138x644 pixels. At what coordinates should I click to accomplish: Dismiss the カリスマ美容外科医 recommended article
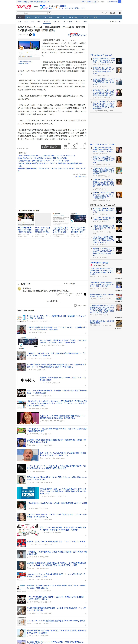(x=33, y=236)
